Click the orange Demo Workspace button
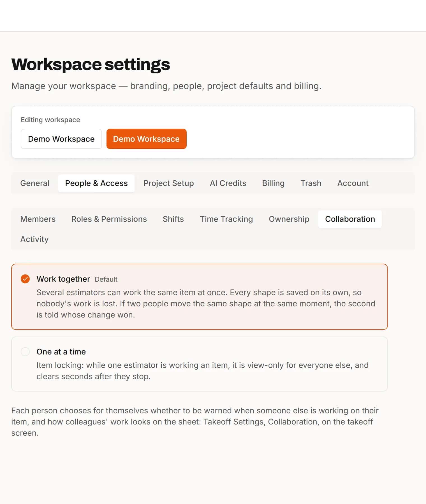Image resolution: width=426 pixels, height=504 pixels. coord(146,139)
